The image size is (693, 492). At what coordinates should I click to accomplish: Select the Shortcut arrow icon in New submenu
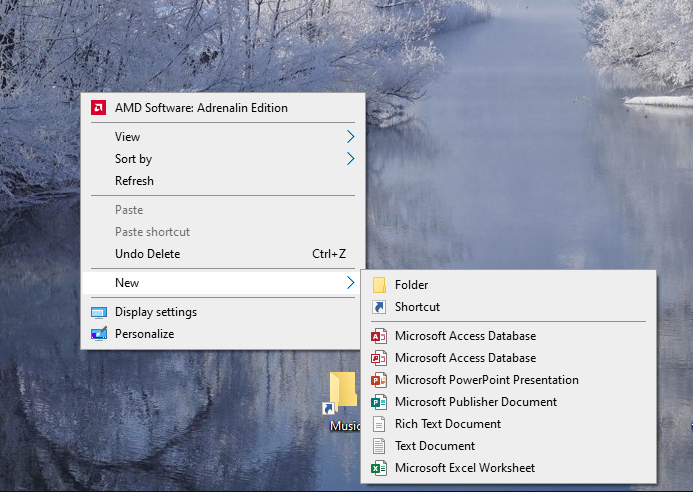(x=379, y=307)
